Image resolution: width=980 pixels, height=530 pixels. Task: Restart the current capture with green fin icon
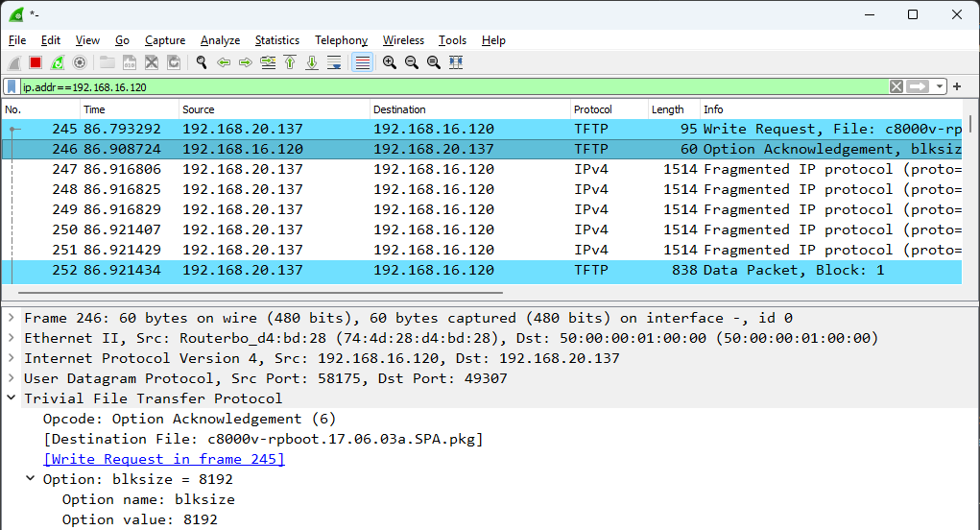click(58, 62)
